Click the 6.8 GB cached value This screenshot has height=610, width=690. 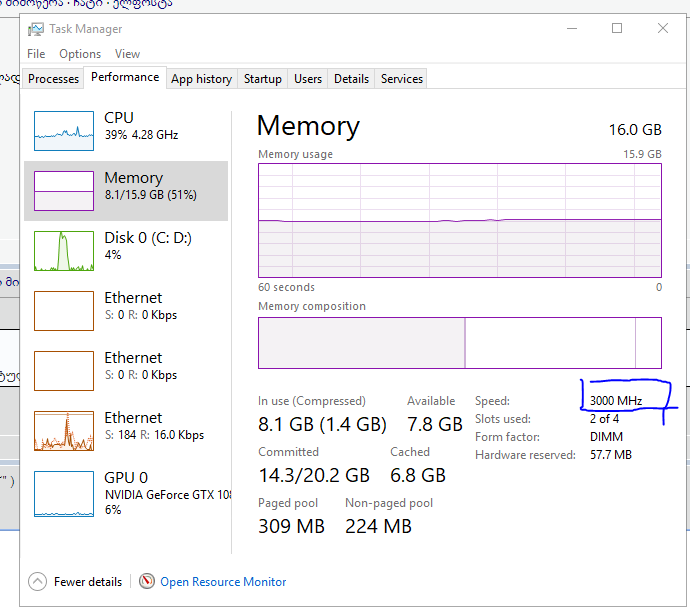point(418,475)
